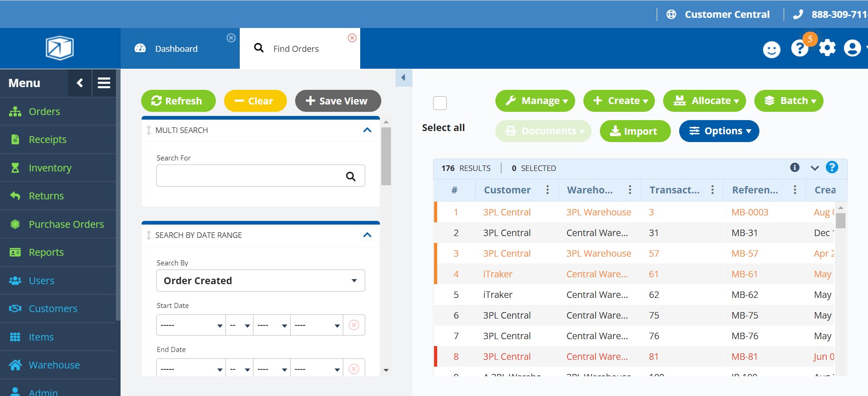Open the help question mark icon with badge
This screenshot has height=396, width=868.
coord(799,48)
